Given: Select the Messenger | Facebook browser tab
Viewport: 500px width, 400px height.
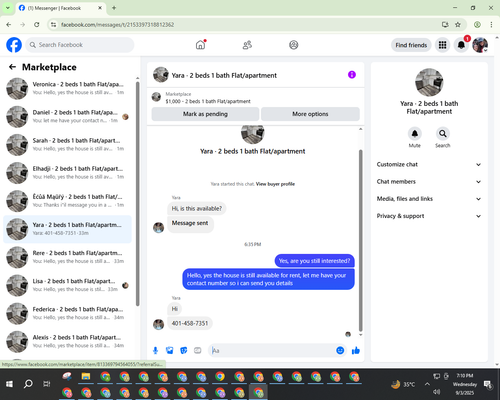Looking at the screenshot, I should pyautogui.click(x=61, y=8).
